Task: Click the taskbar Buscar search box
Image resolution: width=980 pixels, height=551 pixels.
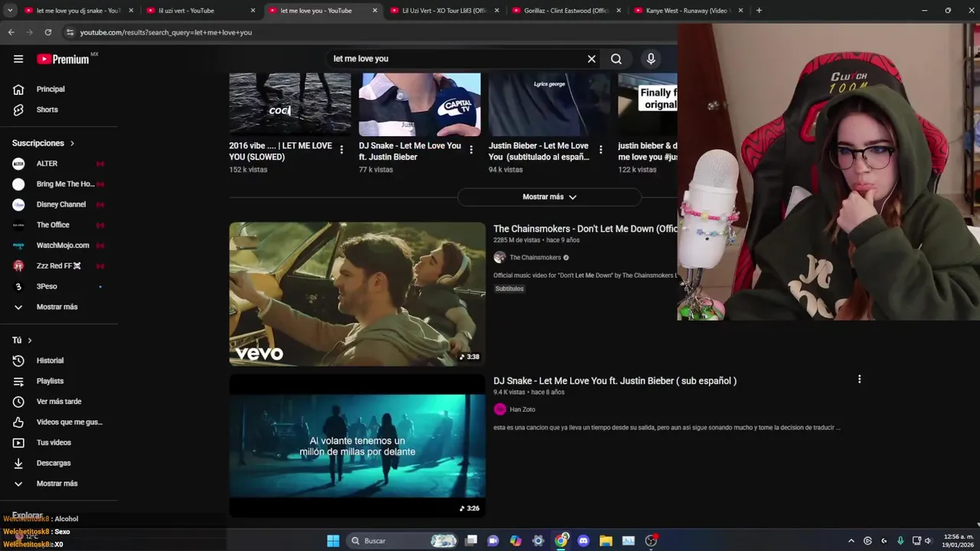Action: [402, 541]
